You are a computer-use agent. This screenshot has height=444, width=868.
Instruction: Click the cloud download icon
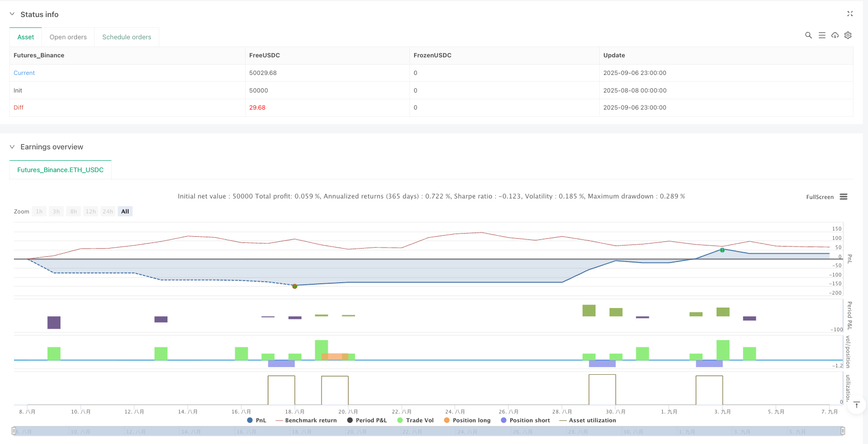pos(834,35)
